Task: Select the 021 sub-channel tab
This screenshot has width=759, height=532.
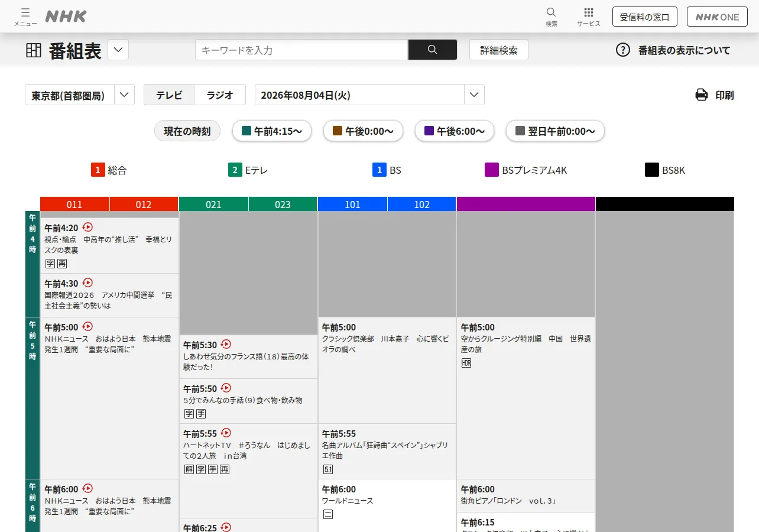Action: [x=213, y=205]
